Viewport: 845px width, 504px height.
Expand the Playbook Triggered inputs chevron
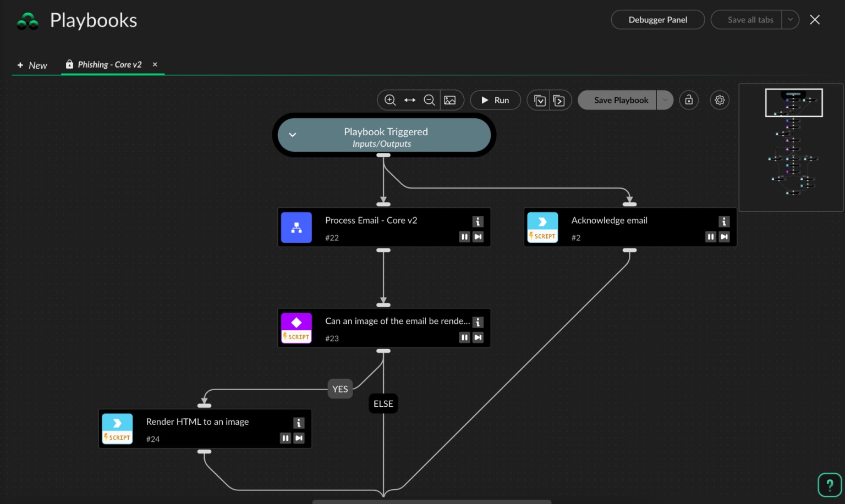pyautogui.click(x=293, y=135)
